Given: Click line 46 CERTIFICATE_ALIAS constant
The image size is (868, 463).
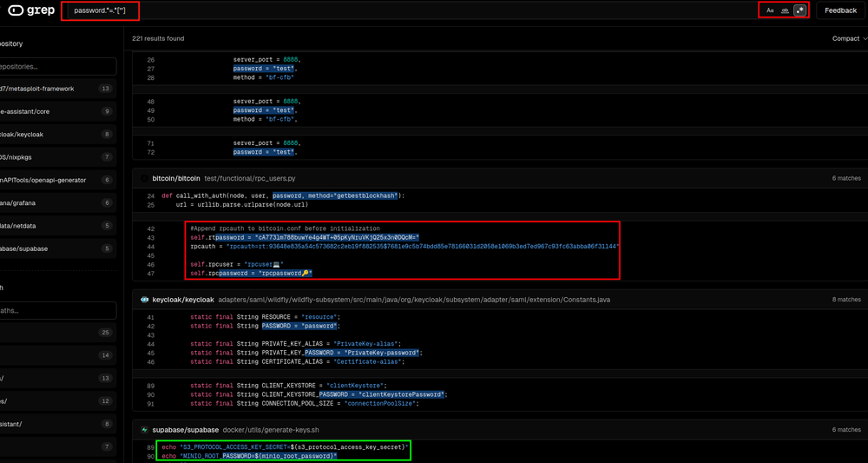Looking at the screenshot, I should [297, 361].
